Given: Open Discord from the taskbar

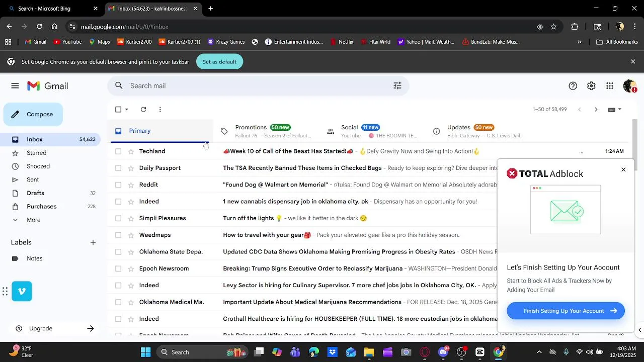Looking at the screenshot, I should coord(443,352).
